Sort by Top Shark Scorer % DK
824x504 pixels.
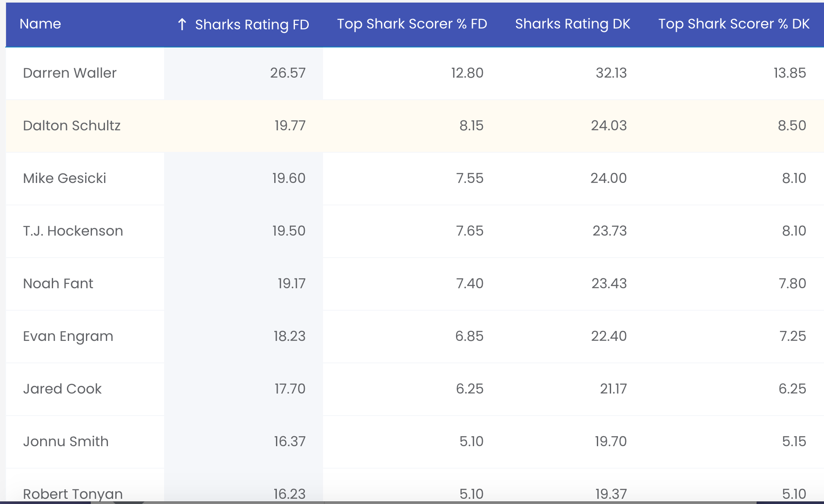pyautogui.click(x=734, y=24)
